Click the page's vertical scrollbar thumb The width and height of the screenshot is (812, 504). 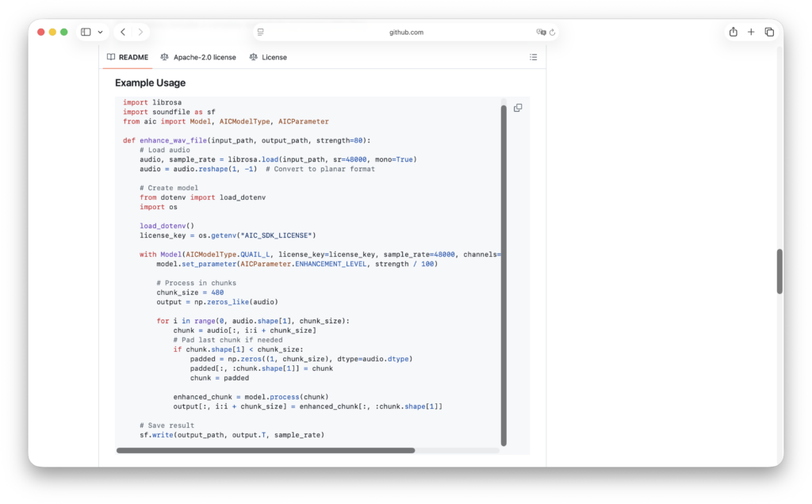click(x=779, y=271)
